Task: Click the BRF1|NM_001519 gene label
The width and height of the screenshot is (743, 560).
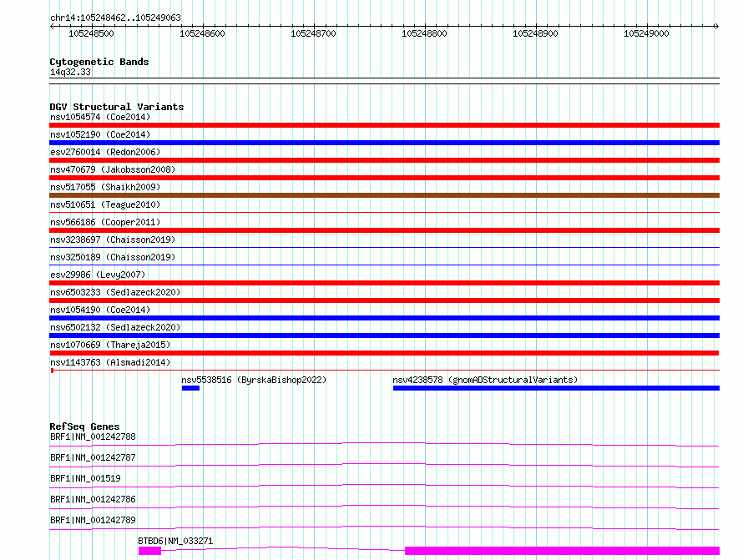Action: pyautogui.click(x=85, y=478)
